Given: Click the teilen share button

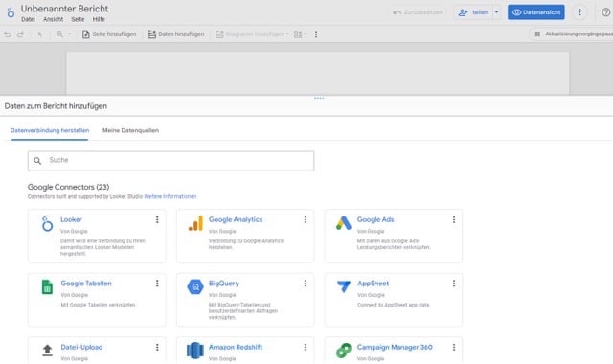Looking at the screenshot, I should [473, 12].
